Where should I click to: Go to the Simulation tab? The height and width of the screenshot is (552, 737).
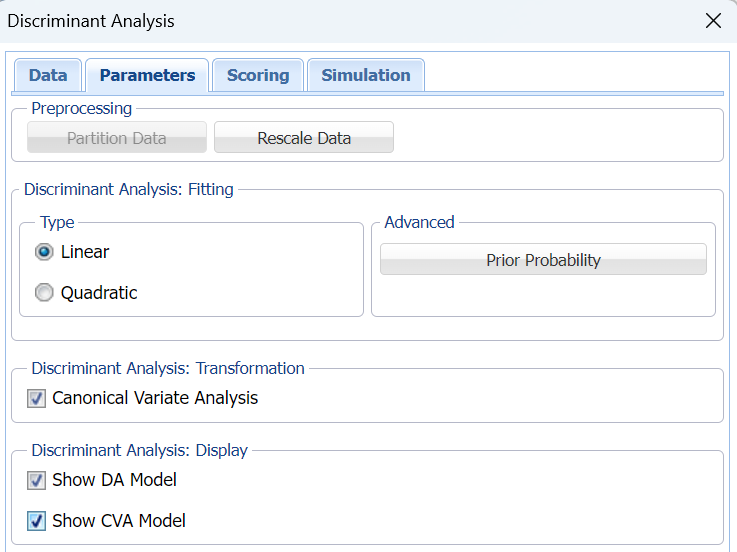[365, 75]
